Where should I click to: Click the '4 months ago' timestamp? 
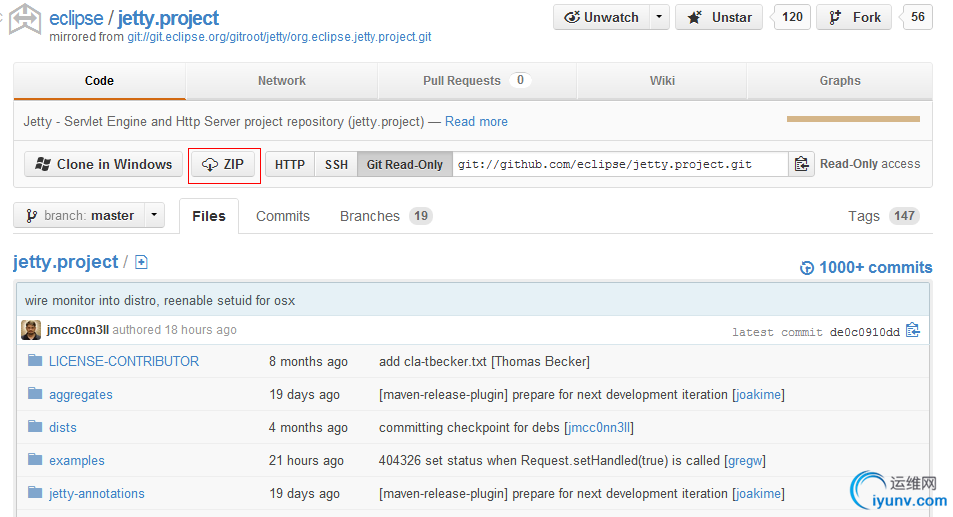tap(308, 428)
